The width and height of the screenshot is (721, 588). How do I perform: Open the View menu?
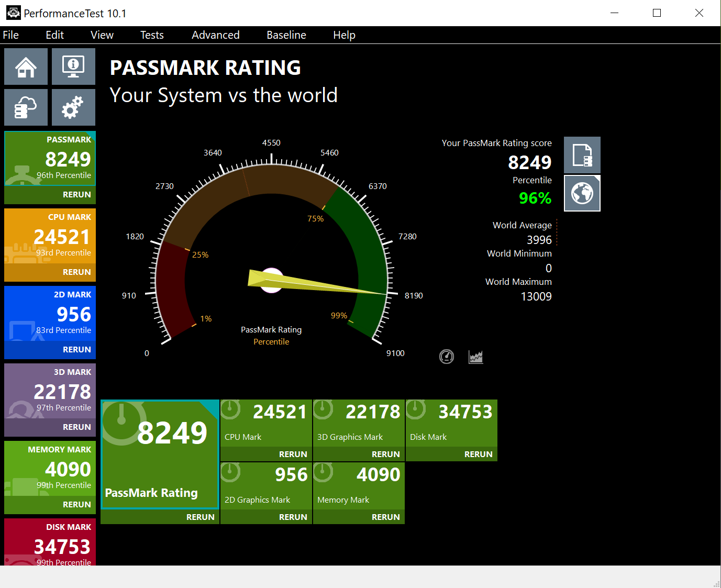click(102, 35)
